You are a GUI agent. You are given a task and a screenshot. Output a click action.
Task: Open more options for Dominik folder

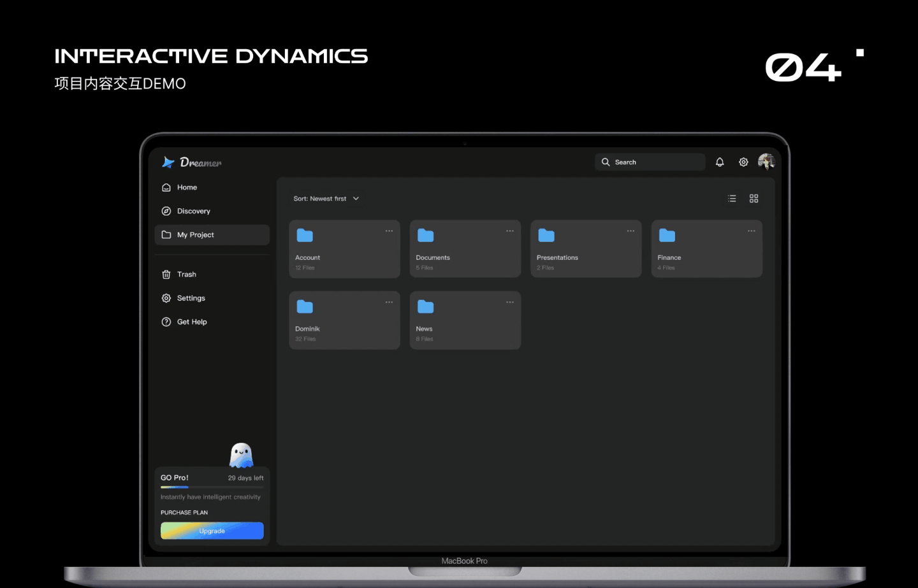389,303
